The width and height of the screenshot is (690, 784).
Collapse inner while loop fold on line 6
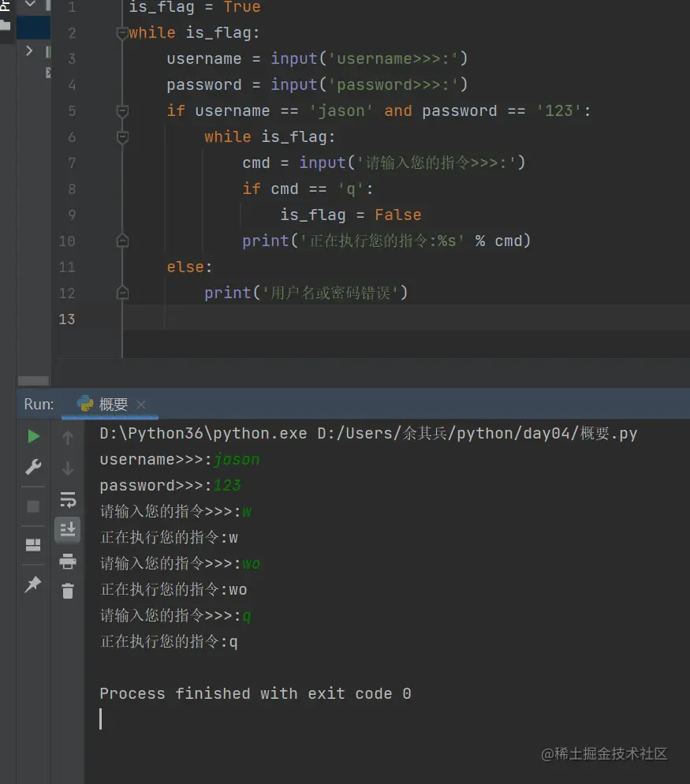[122, 137]
